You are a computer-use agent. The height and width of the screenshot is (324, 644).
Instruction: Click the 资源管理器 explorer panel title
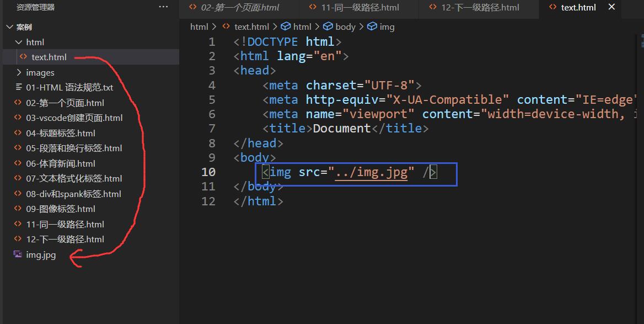click(35, 7)
